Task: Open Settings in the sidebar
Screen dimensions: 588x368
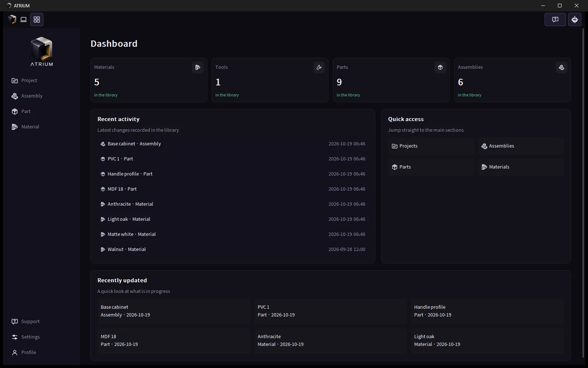Action: [x=41, y=337]
